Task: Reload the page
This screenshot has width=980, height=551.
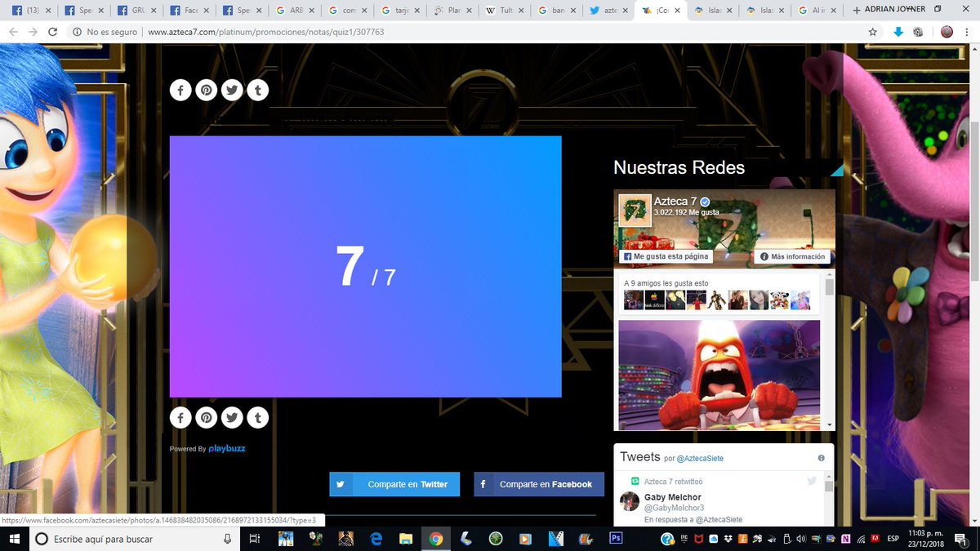Action: [x=53, y=32]
